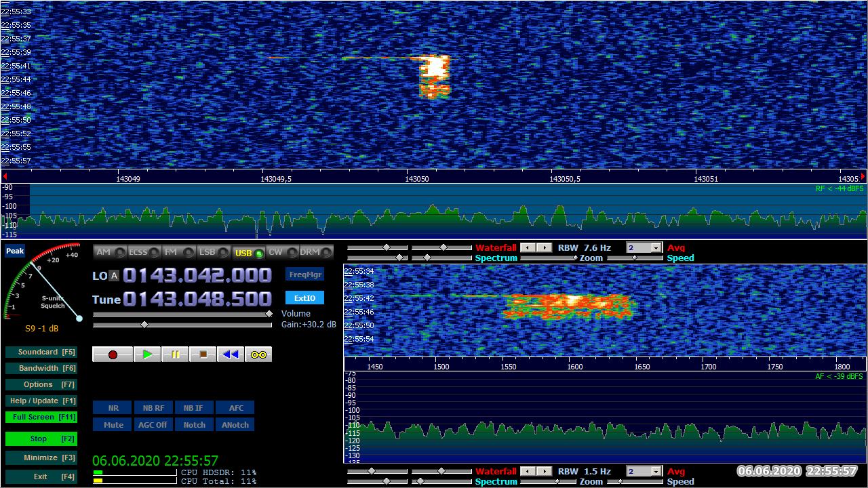Adjust the AF Zoom slider
The width and height of the screenshot is (868, 488).
click(549, 482)
